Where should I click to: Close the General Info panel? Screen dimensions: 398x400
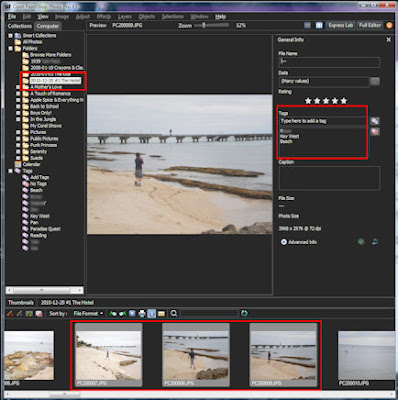coord(388,40)
